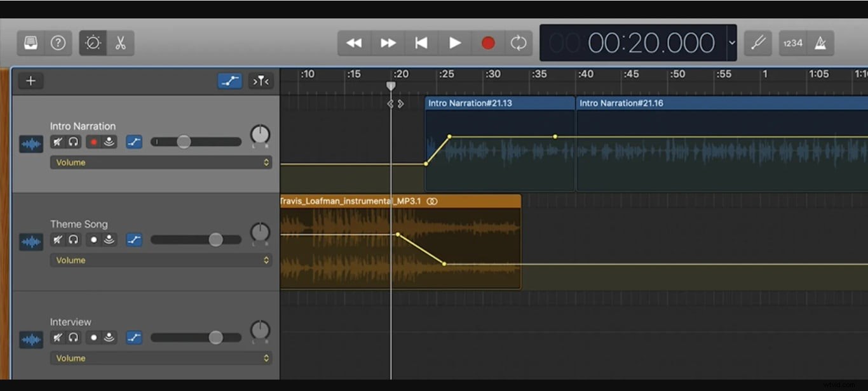
Task: Open the Volume automation dropdown on Intro Narration
Action: click(x=161, y=162)
